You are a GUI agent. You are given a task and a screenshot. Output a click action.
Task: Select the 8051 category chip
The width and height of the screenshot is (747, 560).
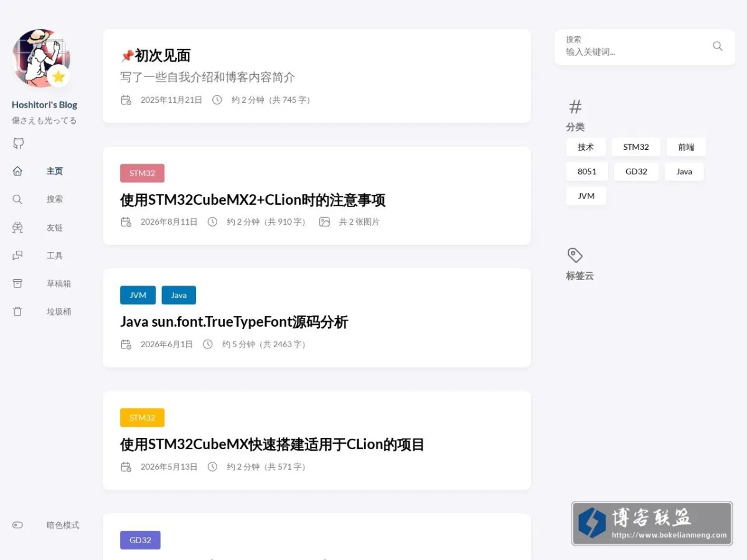pos(587,172)
